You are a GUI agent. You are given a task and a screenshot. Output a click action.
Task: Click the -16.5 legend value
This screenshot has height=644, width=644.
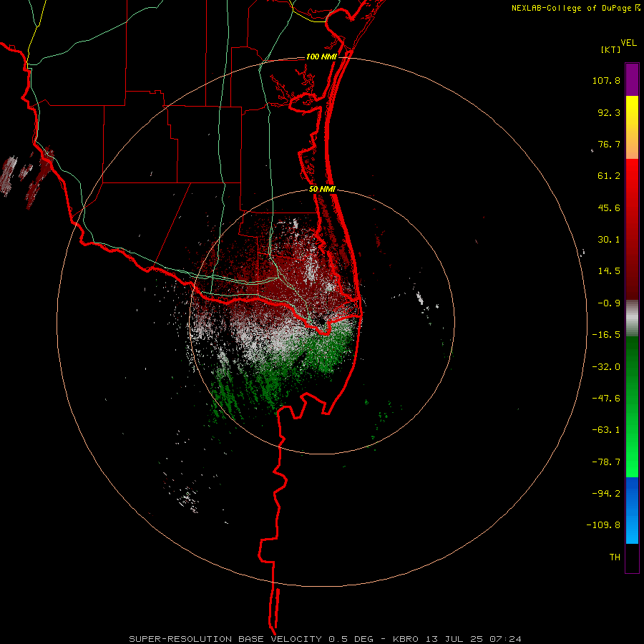[606, 335]
